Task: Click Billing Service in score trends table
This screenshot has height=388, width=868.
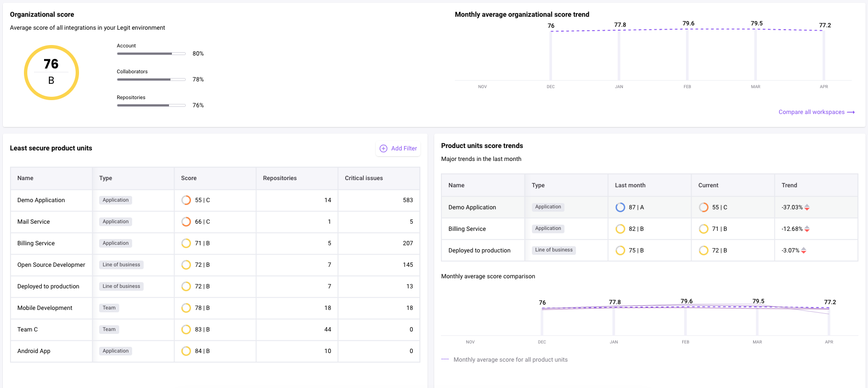Action: tap(467, 229)
